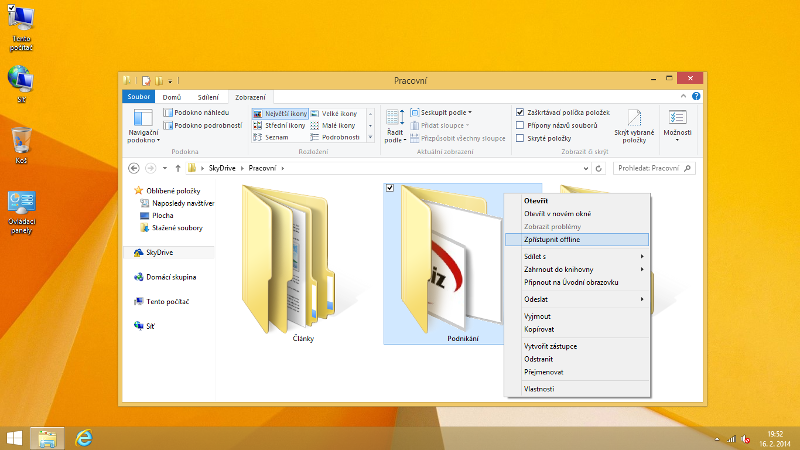
Task: Select SkyDrive in the navigation pane
Action: [159, 252]
